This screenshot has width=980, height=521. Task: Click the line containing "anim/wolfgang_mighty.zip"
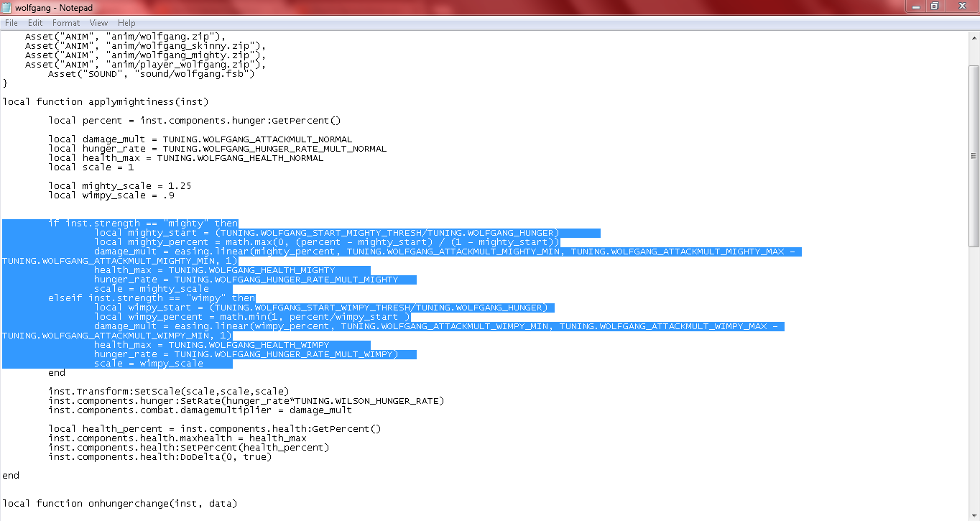(x=146, y=55)
